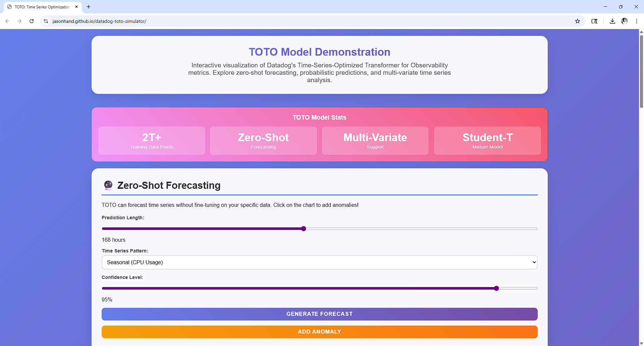Viewport: 644px width, 346px height.
Task: Bookmark this page with the star icon
Action: [578, 21]
